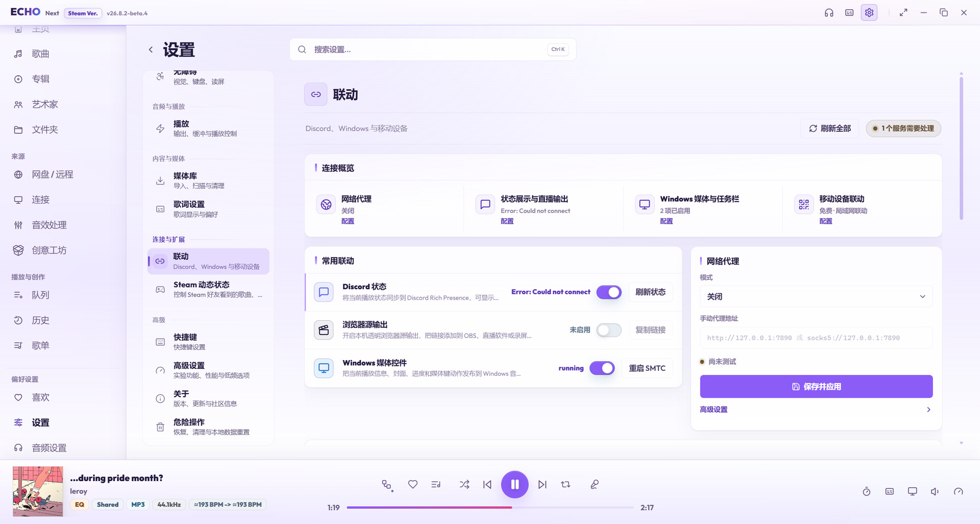Disable the Discord 状态 toggle

(609, 292)
